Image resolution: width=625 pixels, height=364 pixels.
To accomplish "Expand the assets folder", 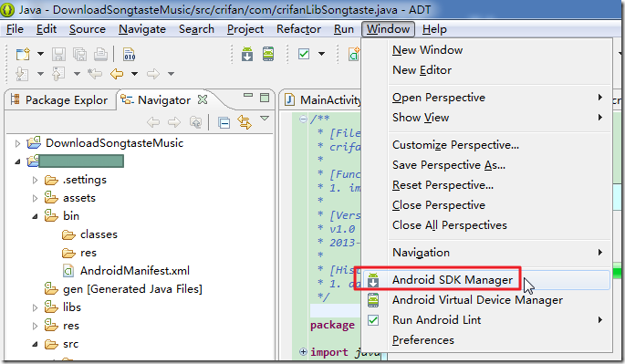I will [35, 198].
